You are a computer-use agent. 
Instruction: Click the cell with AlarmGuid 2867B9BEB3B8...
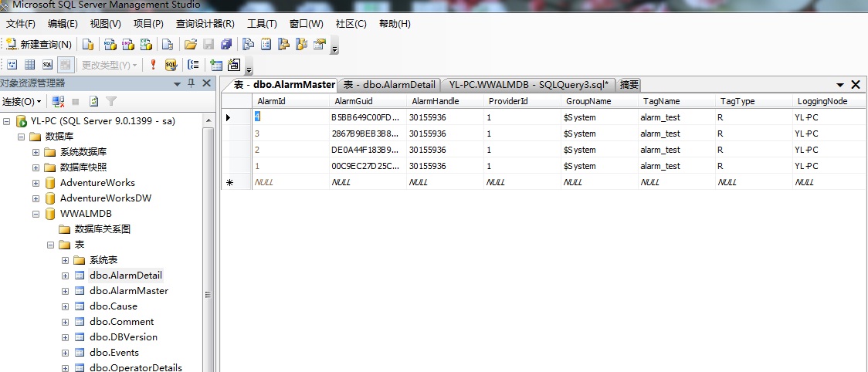tap(368, 134)
